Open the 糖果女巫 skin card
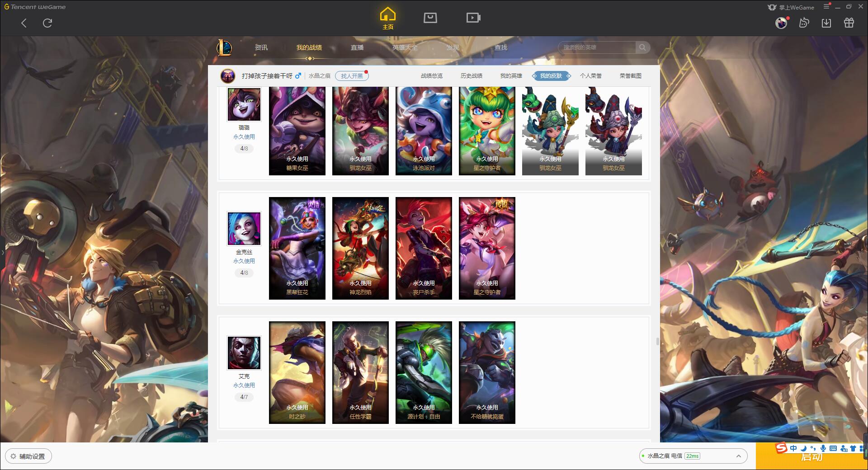 coord(297,131)
